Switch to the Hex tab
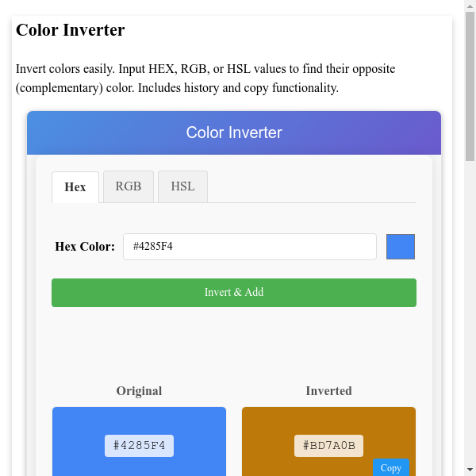 [75, 187]
